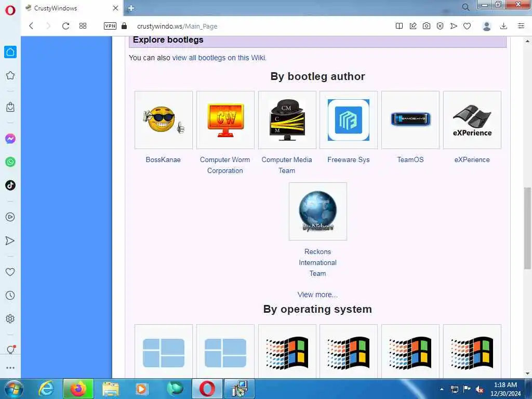
Task: Click the eXPerience logo thumbnail
Action: click(472, 120)
